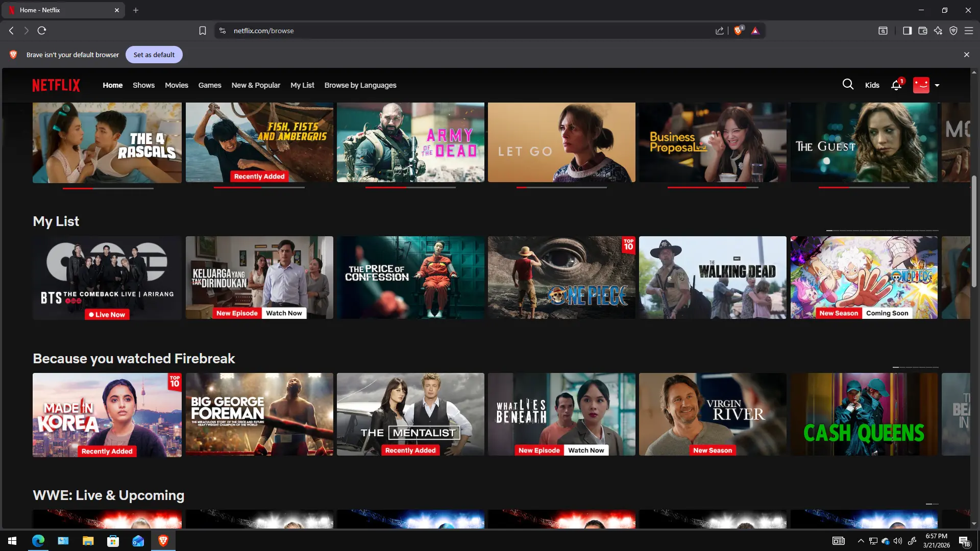Image resolution: width=980 pixels, height=551 pixels.
Task: Click Watch Now on Keluarga Yang Tak Dirindukan
Action: [284, 313]
